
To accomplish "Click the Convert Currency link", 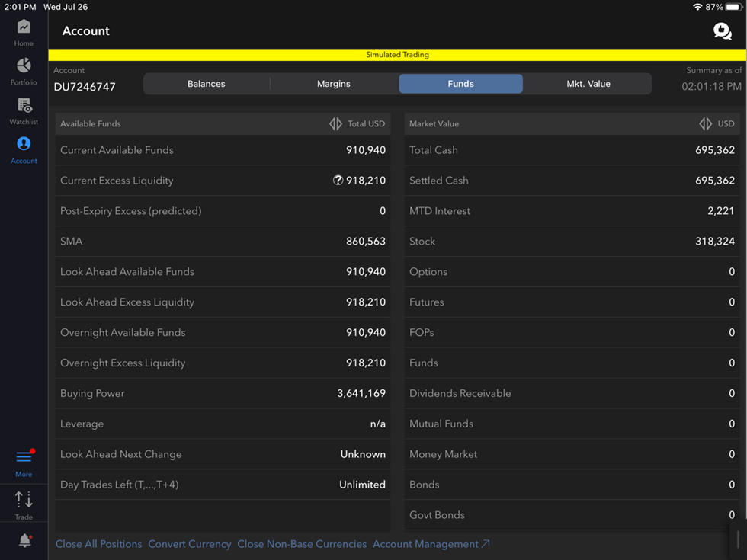I will (x=190, y=544).
